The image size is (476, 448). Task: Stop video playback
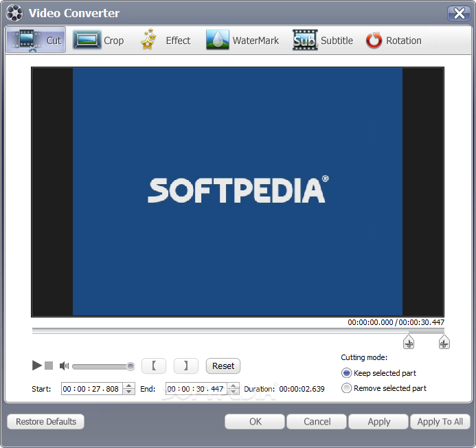pos(49,366)
